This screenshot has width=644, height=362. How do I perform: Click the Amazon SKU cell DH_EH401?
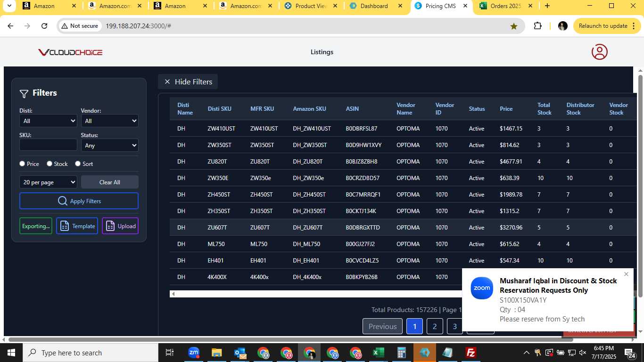pyautogui.click(x=306, y=260)
